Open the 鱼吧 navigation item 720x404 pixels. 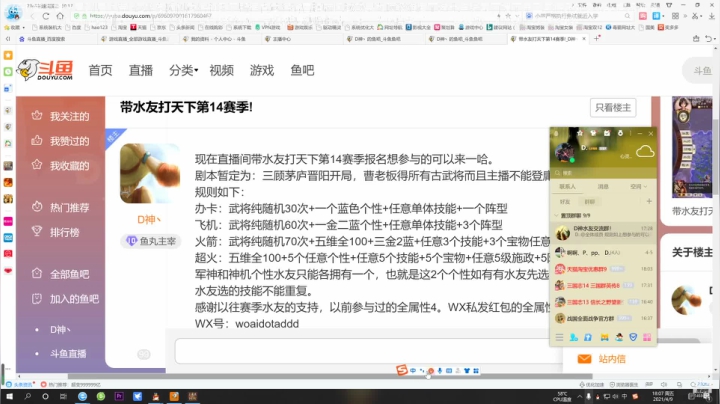click(302, 70)
